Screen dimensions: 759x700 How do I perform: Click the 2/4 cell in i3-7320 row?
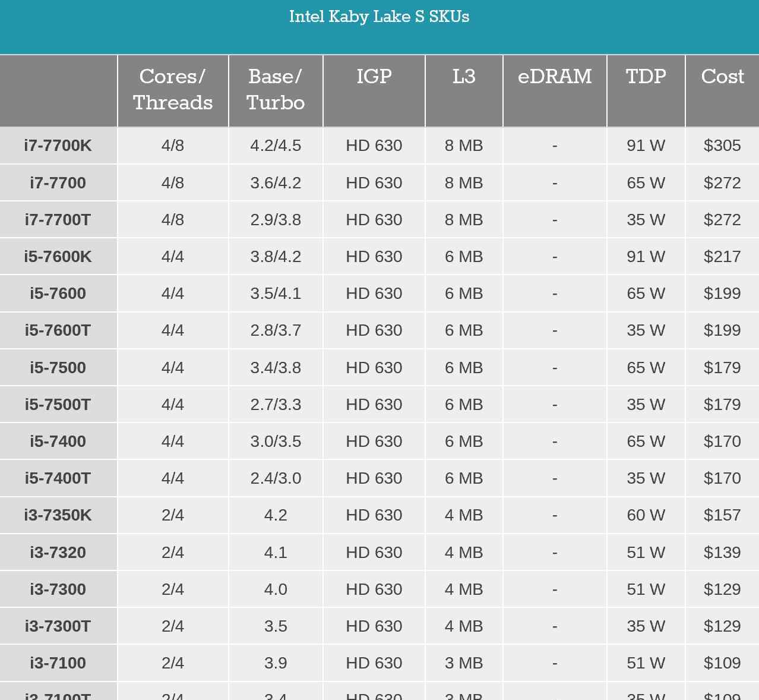173,553
